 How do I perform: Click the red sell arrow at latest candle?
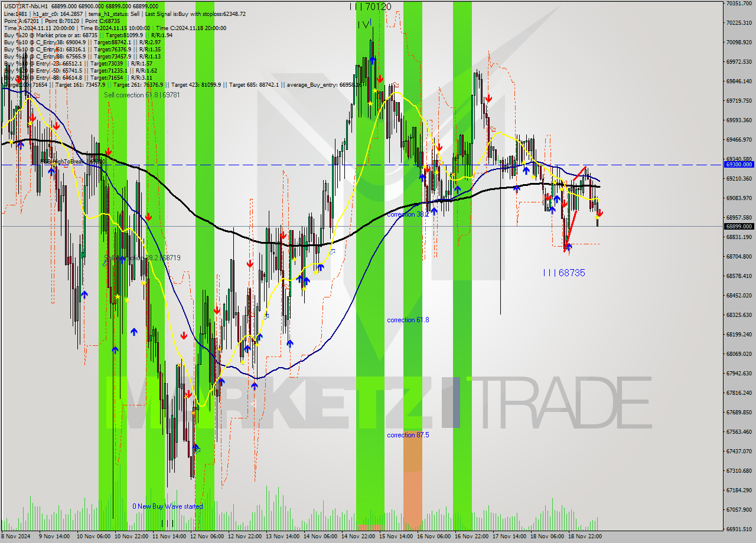tap(600, 213)
